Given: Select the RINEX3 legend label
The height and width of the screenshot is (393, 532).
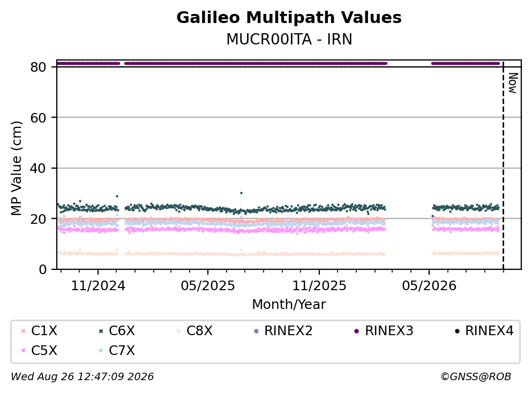Looking at the screenshot, I should (x=389, y=331).
